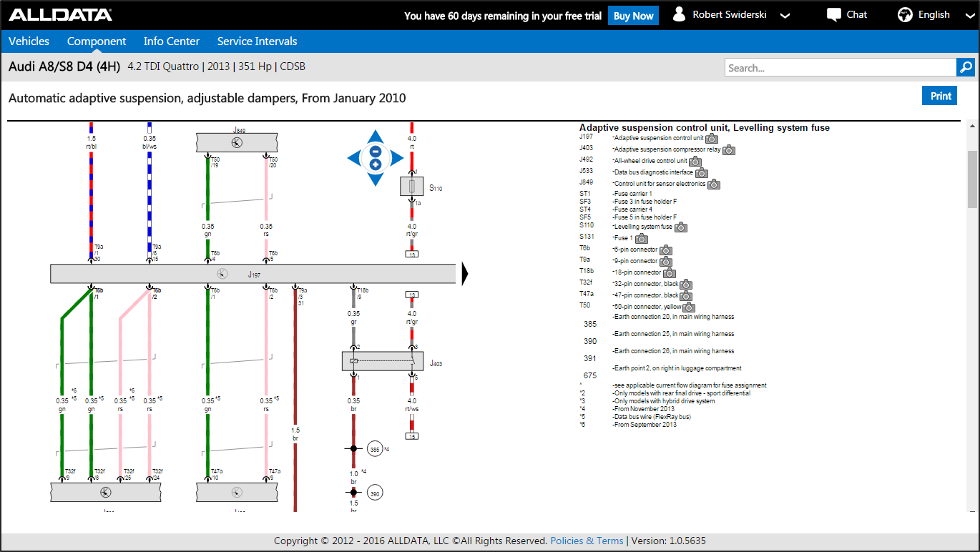Screen dimensions: 980x552
Task: Open camera photo for J533 diagnostic interface
Action: click(x=702, y=173)
